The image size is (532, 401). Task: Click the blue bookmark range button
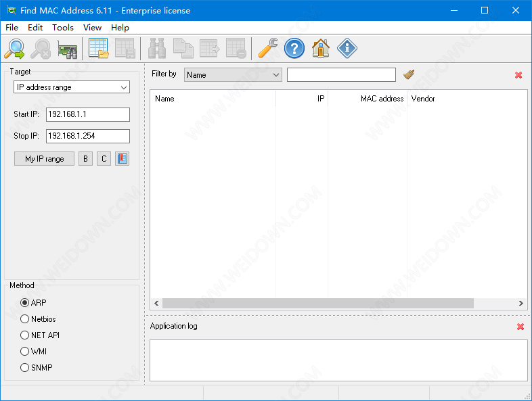click(122, 159)
